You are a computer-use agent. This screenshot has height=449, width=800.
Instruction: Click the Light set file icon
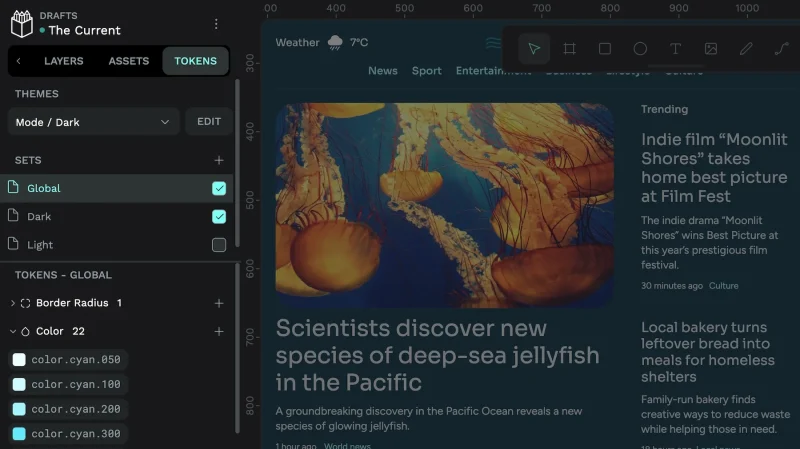13,244
